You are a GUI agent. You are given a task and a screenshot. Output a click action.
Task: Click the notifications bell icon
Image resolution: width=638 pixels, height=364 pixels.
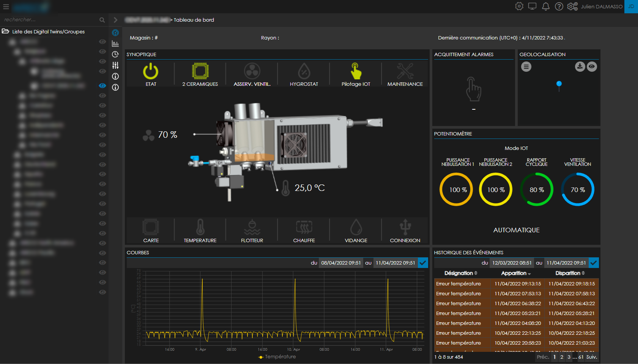coord(546,6)
